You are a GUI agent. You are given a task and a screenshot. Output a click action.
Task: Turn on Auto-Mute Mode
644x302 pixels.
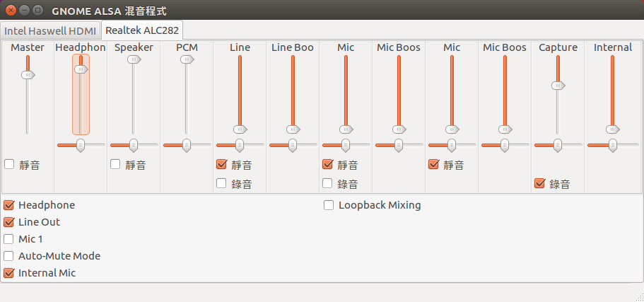(8, 256)
